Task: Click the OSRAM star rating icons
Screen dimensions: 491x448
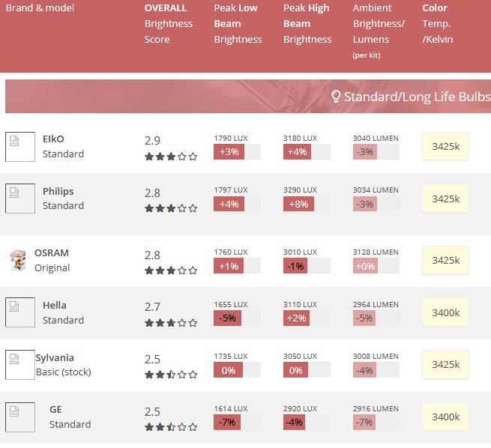Action: coord(171,270)
